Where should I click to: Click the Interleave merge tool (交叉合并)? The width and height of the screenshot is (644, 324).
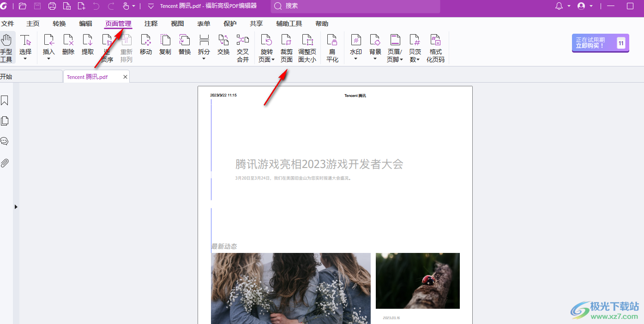243,48
